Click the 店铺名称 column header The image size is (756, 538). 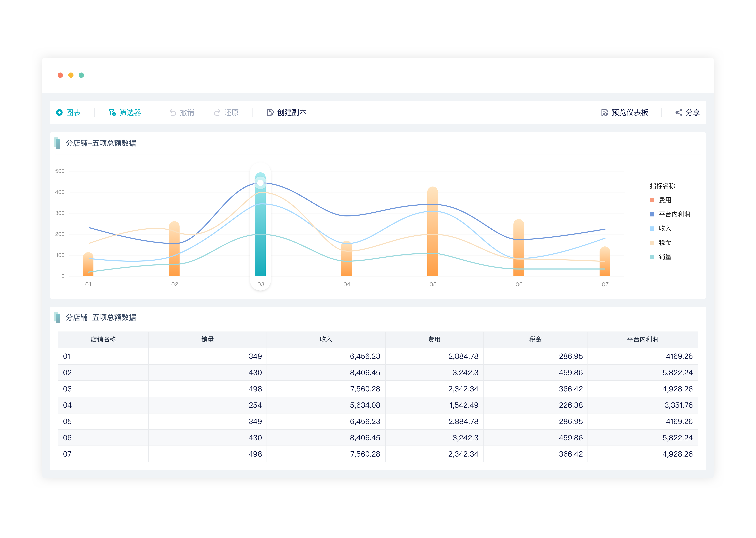103,339
